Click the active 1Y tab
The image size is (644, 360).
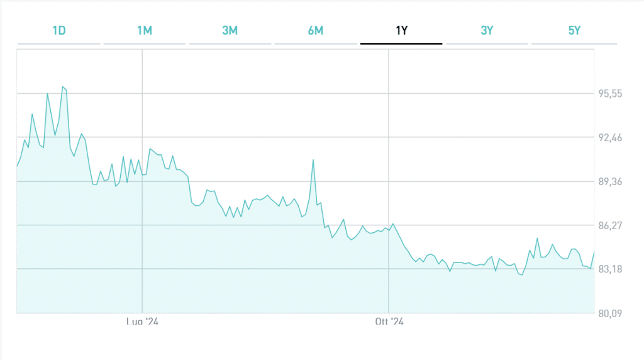tap(401, 31)
